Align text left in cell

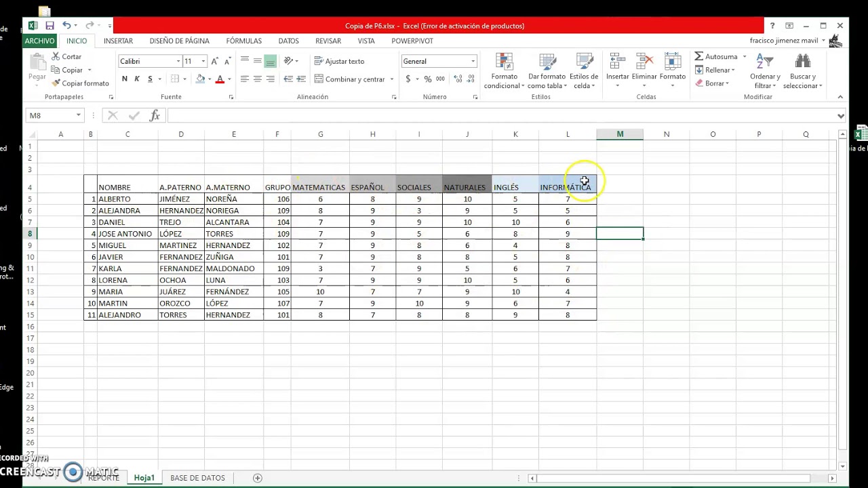tap(245, 79)
